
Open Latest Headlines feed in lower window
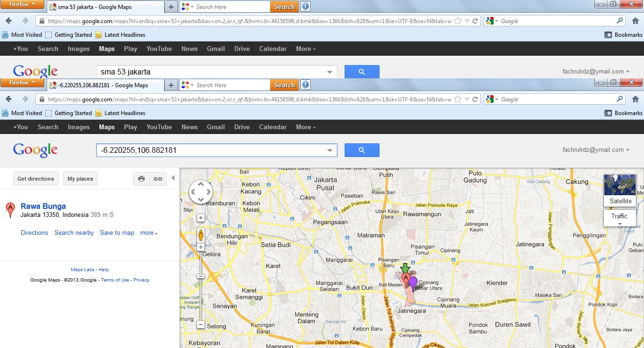(120, 113)
